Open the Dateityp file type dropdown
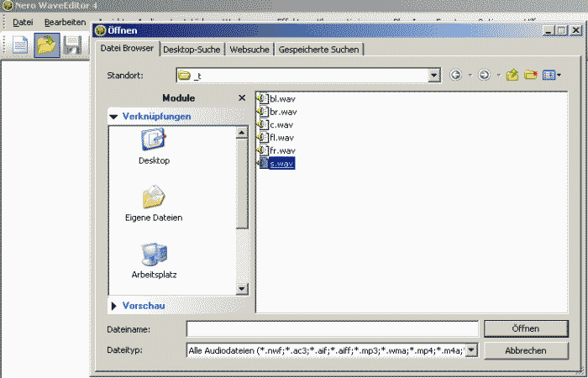The height and width of the screenshot is (378, 588). 471,350
